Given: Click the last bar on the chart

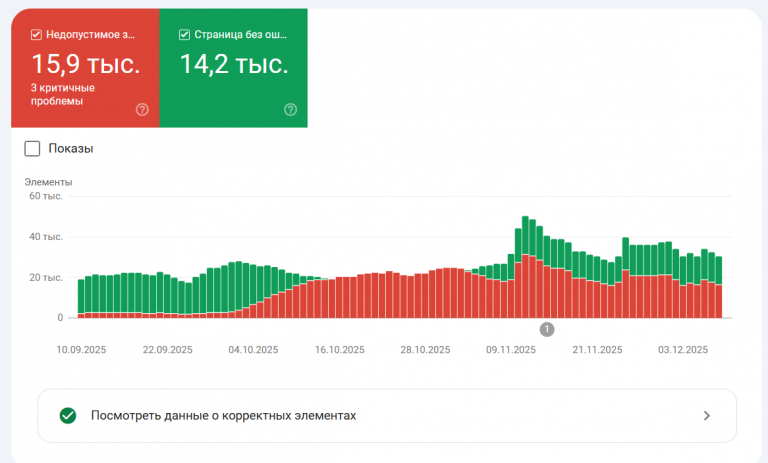Looking at the screenshot, I should pos(719,287).
